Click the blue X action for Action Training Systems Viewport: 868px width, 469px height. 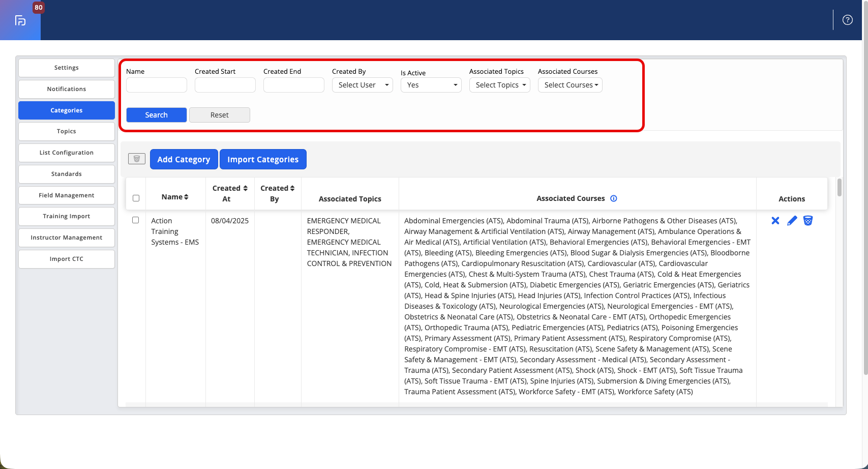(x=775, y=220)
